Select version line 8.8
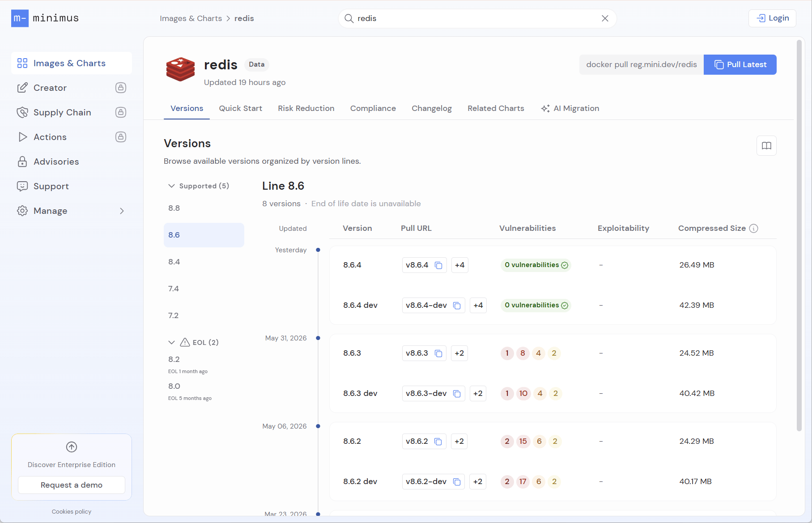The width and height of the screenshot is (812, 523). 204,208
